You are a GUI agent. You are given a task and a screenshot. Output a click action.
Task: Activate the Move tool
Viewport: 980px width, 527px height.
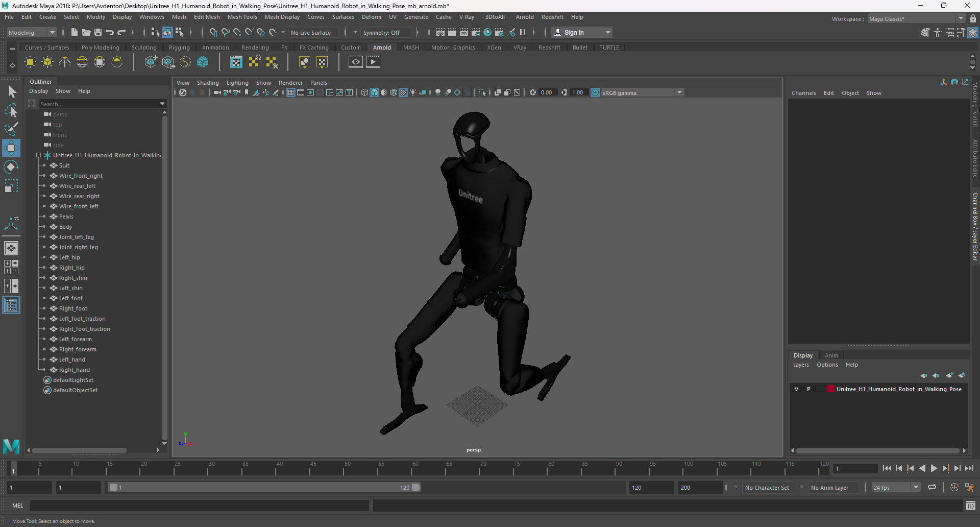(x=11, y=148)
